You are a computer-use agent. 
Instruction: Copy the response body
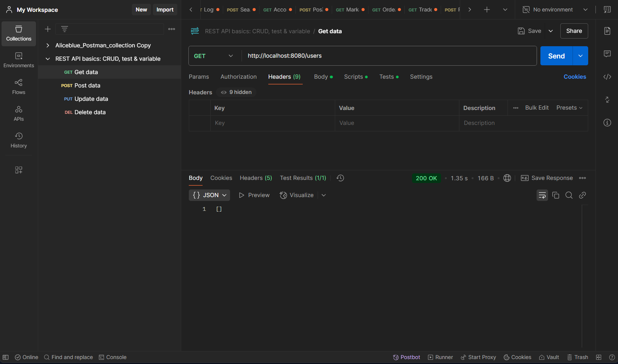[x=556, y=195]
